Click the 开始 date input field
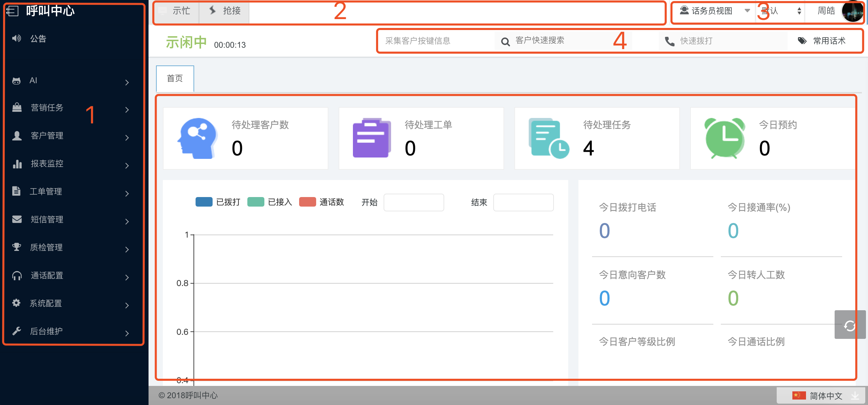This screenshot has height=405, width=868. pos(414,202)
